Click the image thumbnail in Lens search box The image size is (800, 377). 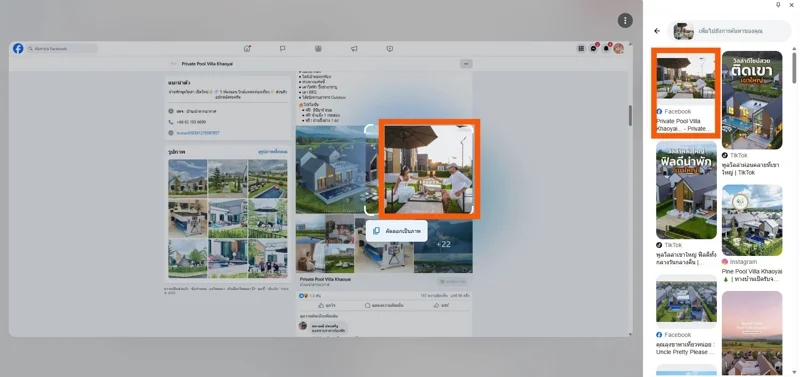click(683, 31)
